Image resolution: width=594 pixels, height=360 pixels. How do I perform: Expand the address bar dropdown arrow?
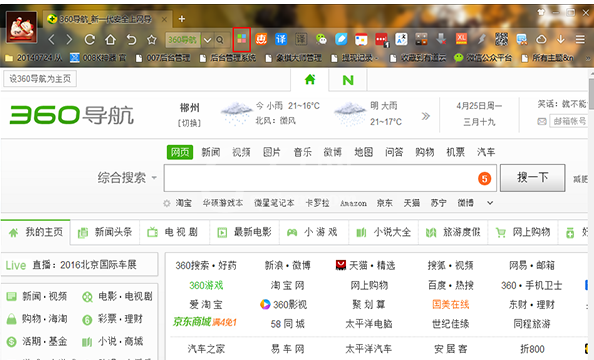tap(207, 40)
